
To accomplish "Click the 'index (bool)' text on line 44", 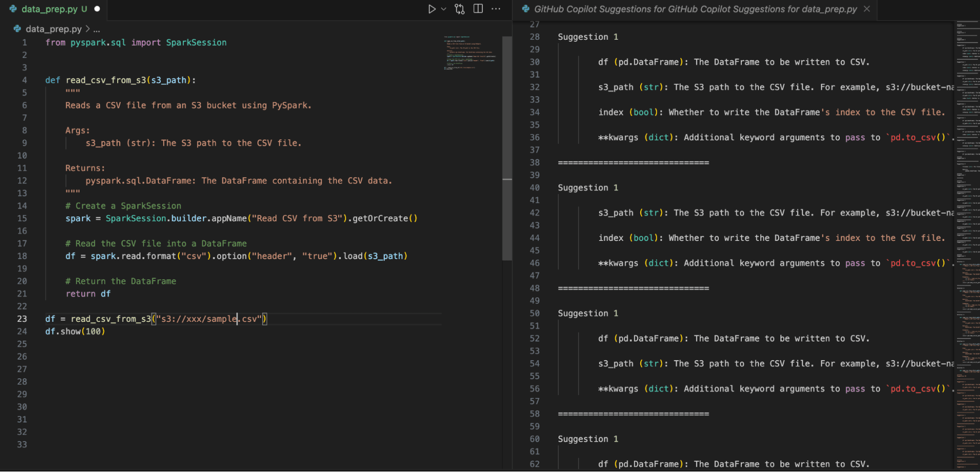I will [x=628, y=238].
